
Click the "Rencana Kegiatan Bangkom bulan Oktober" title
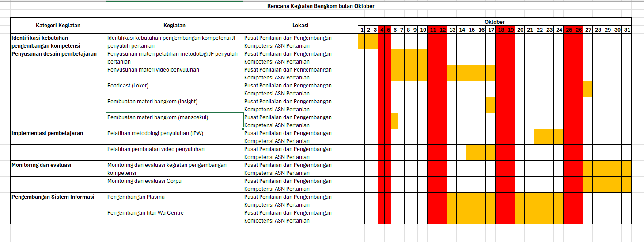click(x=321, y=6)
